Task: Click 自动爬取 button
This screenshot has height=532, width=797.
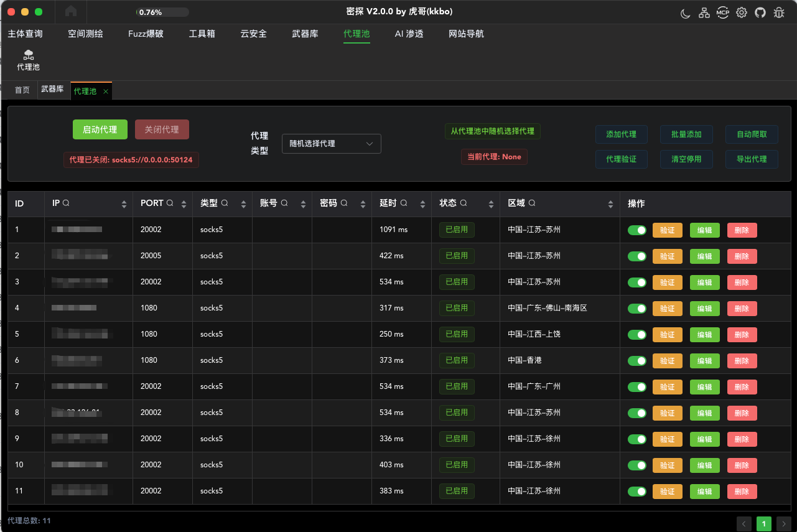Action: pyautogui.click(x=752, y=134)
